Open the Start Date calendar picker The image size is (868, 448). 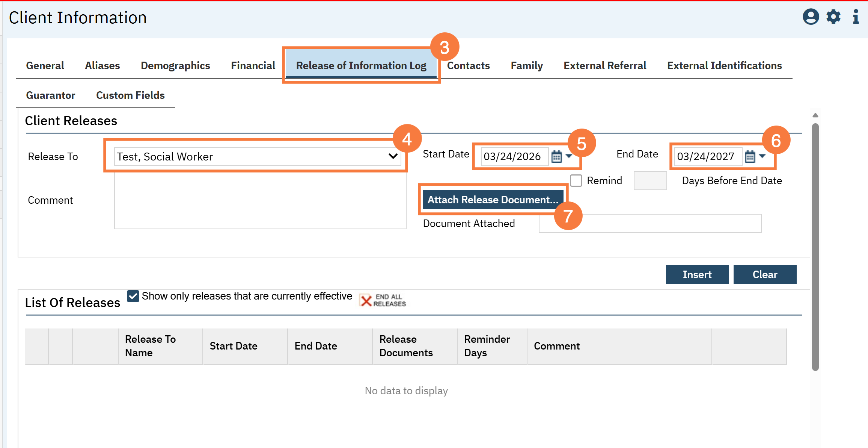coord(556,156)
